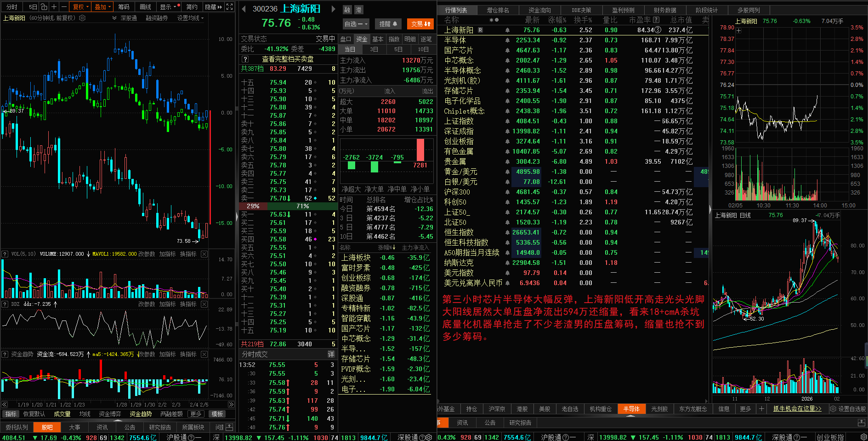Open the 财务数据 tab

(665, 10)
